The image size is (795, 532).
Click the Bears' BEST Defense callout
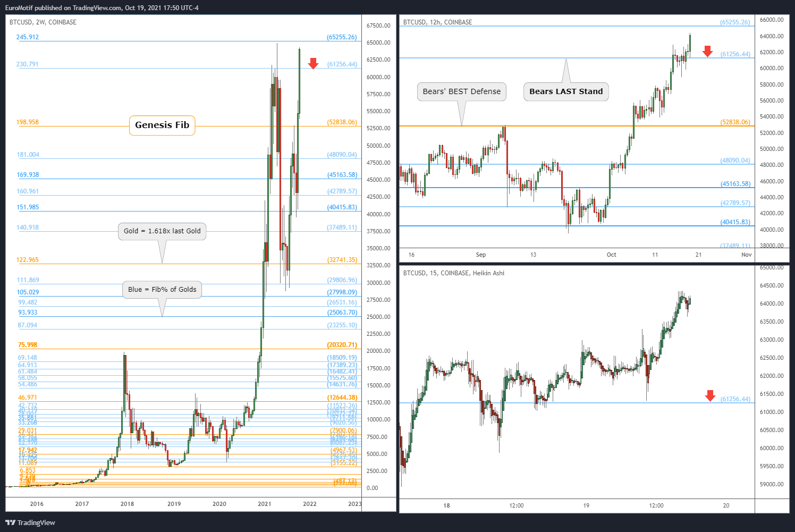[462, 91]
